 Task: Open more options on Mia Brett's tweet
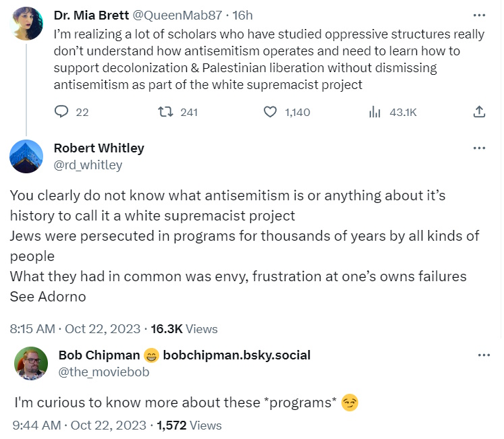pyautogui.click(x=479, y=15)
